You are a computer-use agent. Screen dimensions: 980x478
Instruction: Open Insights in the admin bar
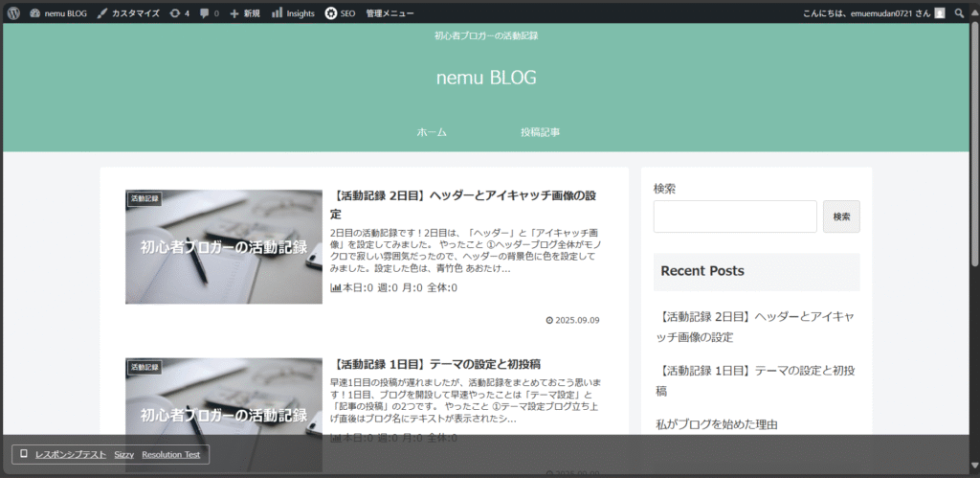(293, 13)
